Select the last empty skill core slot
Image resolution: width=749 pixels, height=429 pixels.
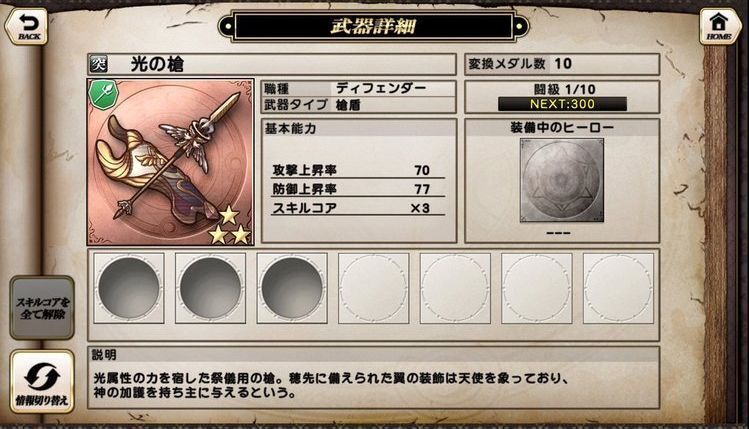point(618,288)
